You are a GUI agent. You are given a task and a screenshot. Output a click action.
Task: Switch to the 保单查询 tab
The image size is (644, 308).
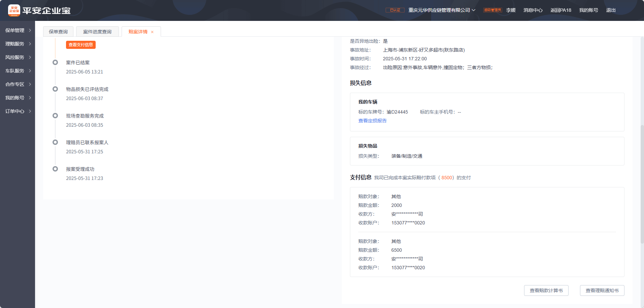pyautogui.click(x=58, y=32)
